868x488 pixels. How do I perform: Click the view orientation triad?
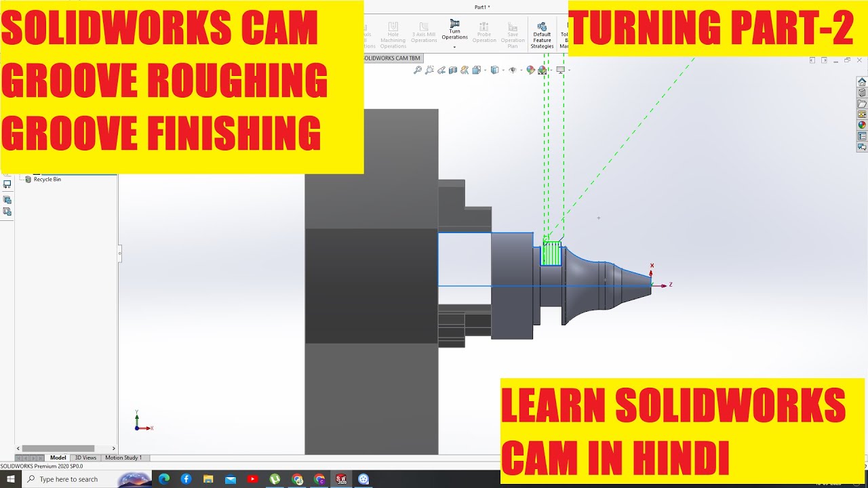click(x=143, y=421)
